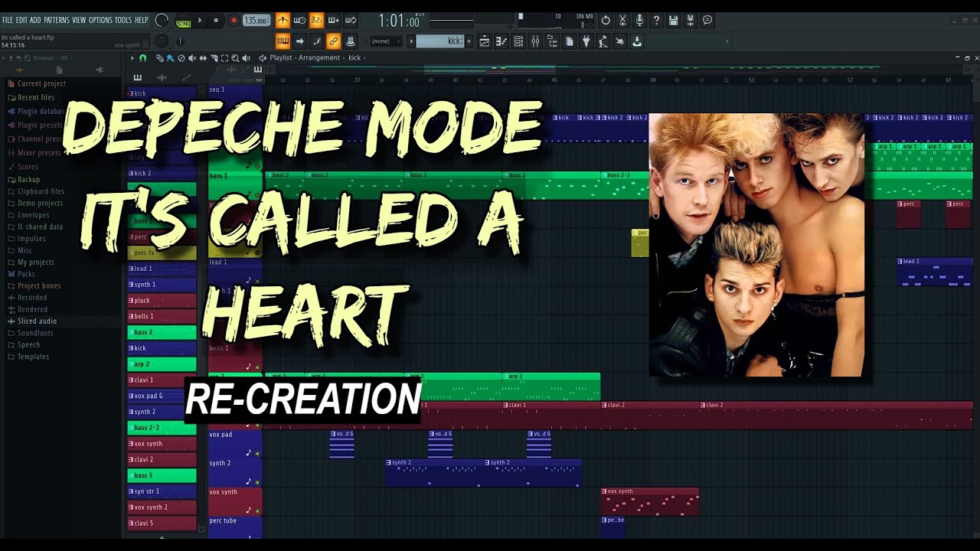Toggle blend recording overdub button

[x=333, y=21]
